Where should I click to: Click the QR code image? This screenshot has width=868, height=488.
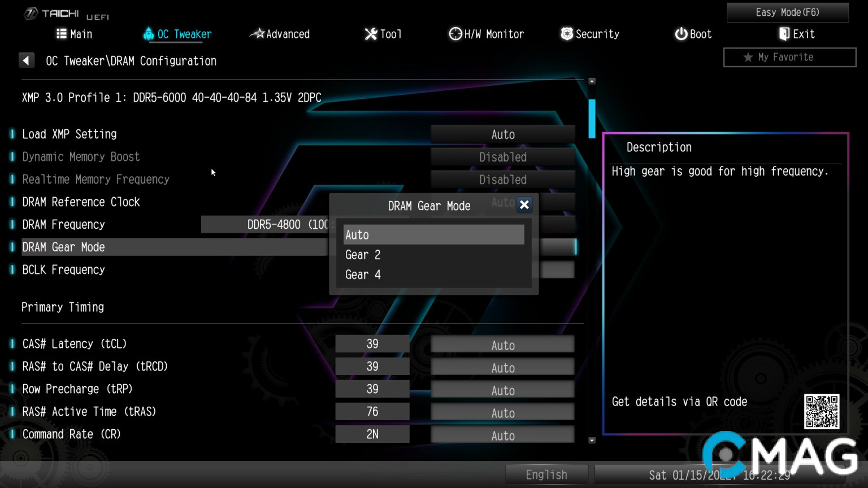821,411
